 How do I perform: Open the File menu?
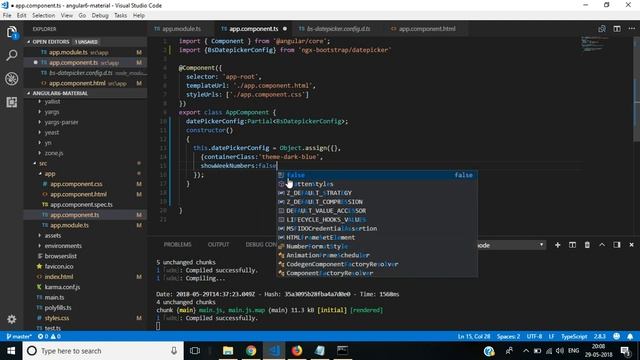pos(7,16)
